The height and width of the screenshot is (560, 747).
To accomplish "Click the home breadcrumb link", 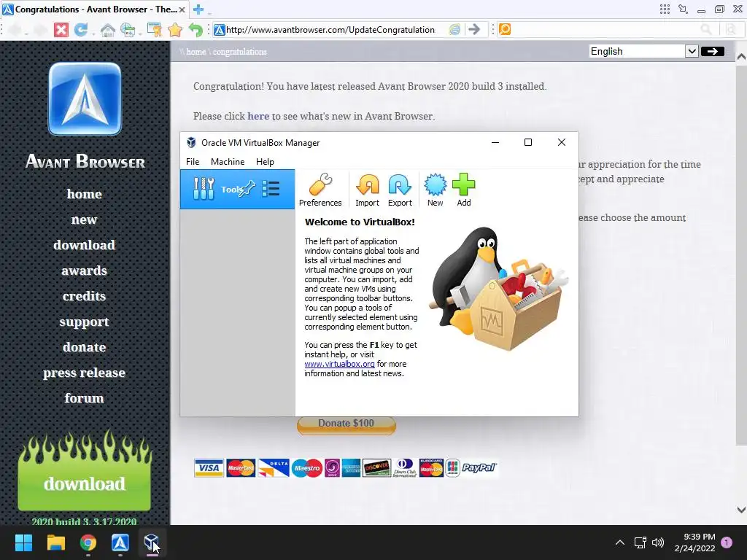I will point(196,52).
